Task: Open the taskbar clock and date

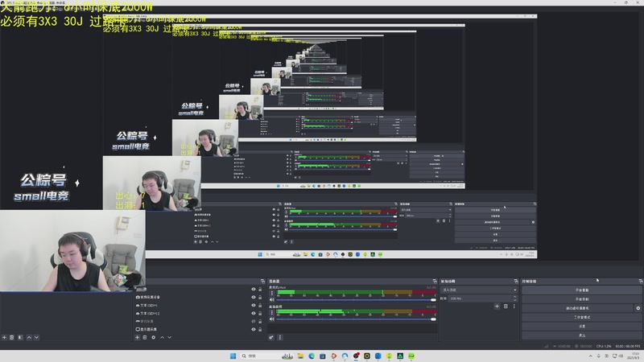Action: [x=635, y=356]
